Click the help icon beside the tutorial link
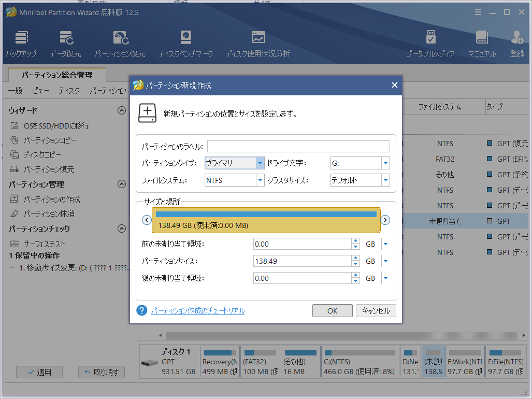 point(142,310)
